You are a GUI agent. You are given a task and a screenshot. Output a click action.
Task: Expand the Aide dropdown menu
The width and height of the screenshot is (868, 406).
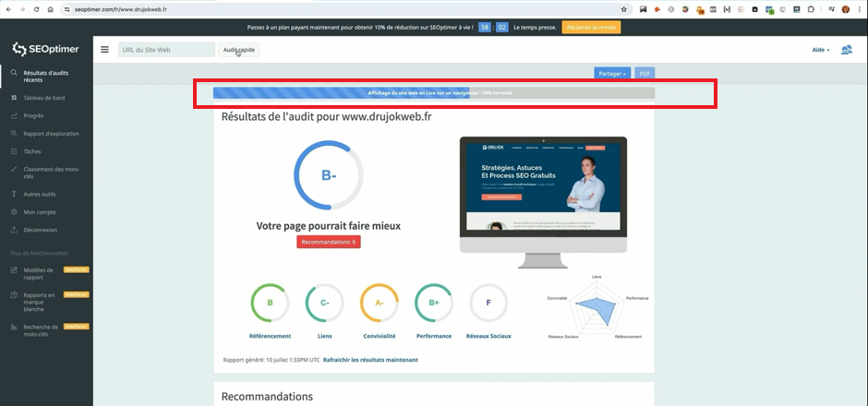coord(820,50)
